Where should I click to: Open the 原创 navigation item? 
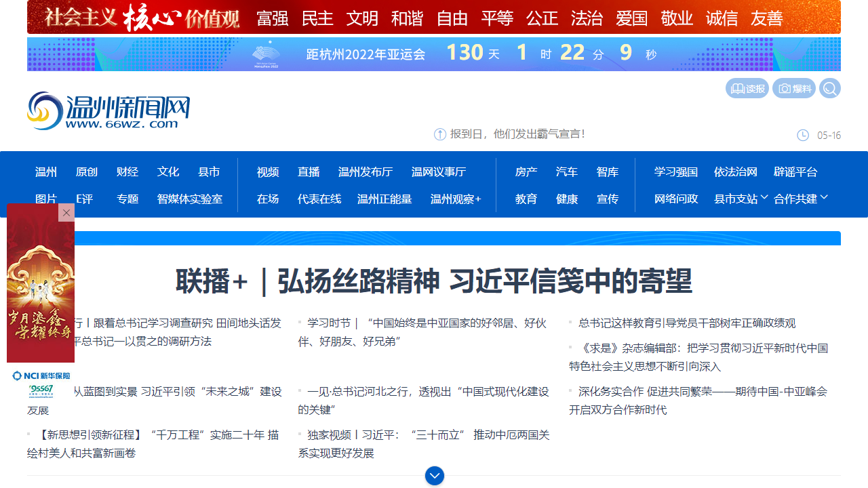click(87, 172)
